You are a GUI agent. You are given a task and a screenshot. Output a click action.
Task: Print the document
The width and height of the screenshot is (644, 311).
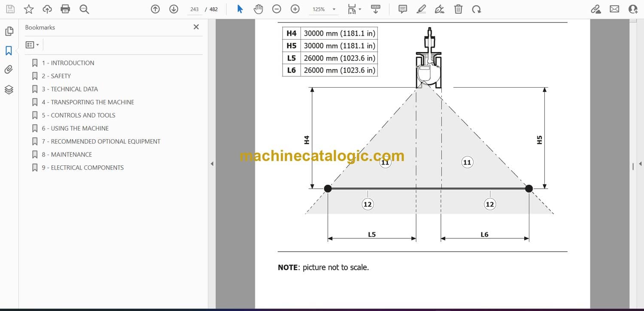click(65, 9)
